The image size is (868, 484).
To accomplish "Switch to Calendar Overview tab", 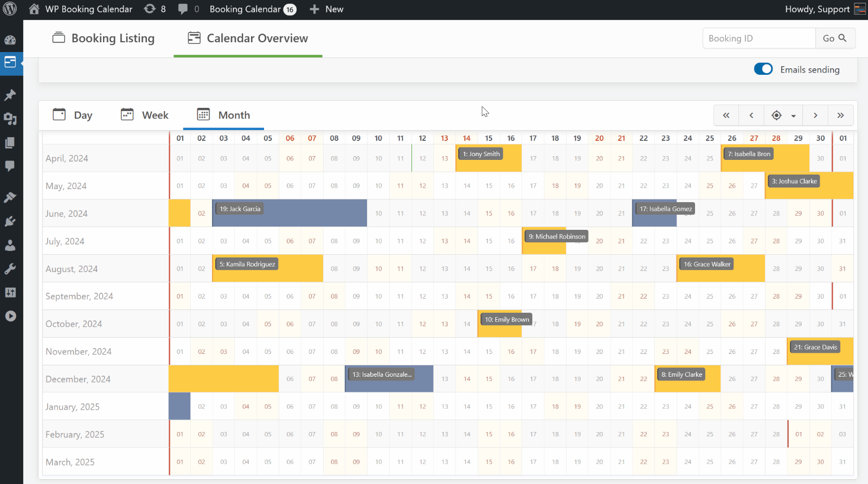I will pyautogui.click(x=248, y=38).
